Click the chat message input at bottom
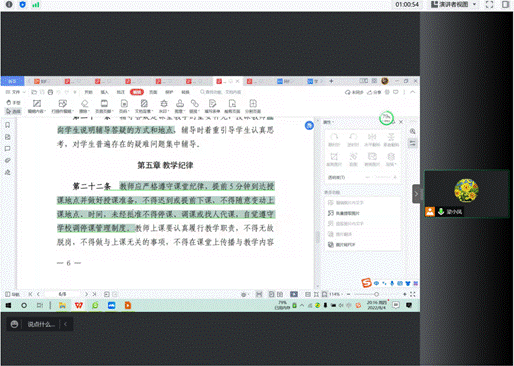The width and height of the screenshot is (514, 366). tap(41, 324)
